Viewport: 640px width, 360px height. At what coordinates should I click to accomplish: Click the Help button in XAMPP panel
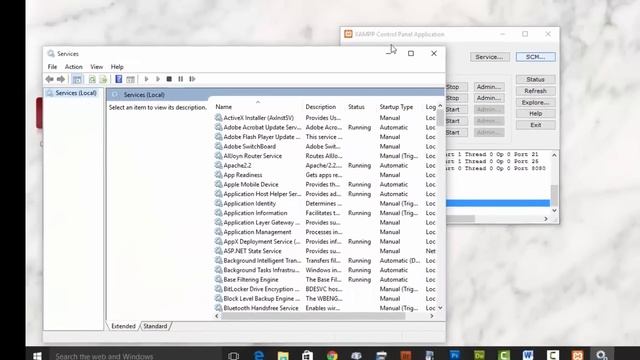[x=535, y=113]
